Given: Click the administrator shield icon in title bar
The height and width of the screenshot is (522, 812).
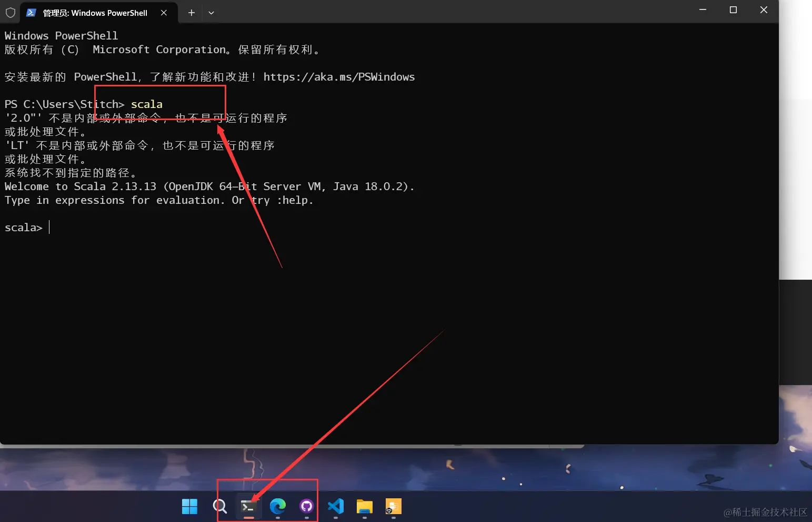Looking at the screenshot, I should pyautogui.click(x=10, y=13).
